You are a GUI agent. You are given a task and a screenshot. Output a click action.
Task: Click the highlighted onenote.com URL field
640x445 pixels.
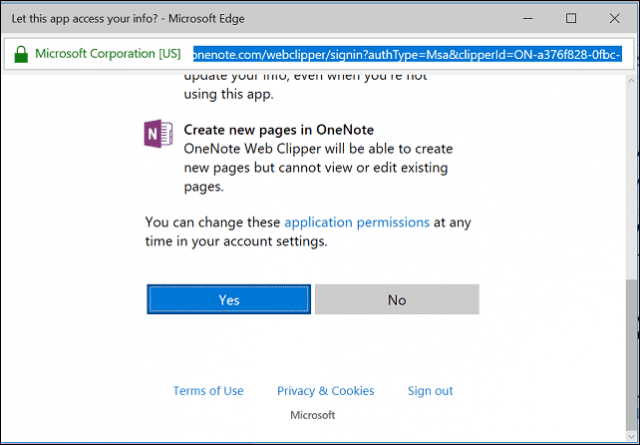(407, 54)
